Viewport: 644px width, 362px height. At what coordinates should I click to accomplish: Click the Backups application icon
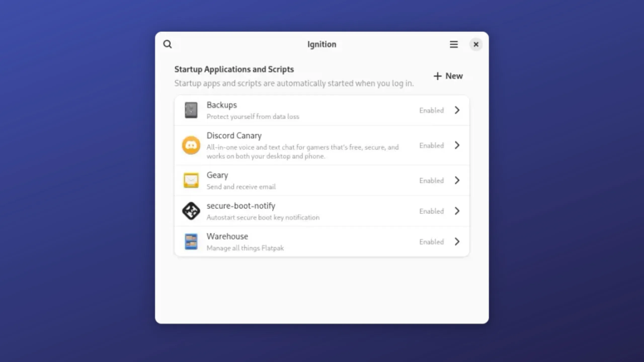coord(191,110)
